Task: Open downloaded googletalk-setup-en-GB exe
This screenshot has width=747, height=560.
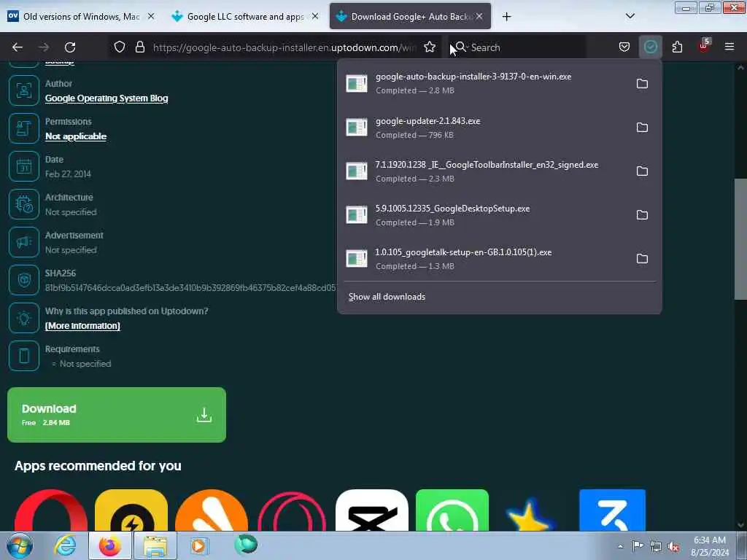Action: tap(484, 259)
